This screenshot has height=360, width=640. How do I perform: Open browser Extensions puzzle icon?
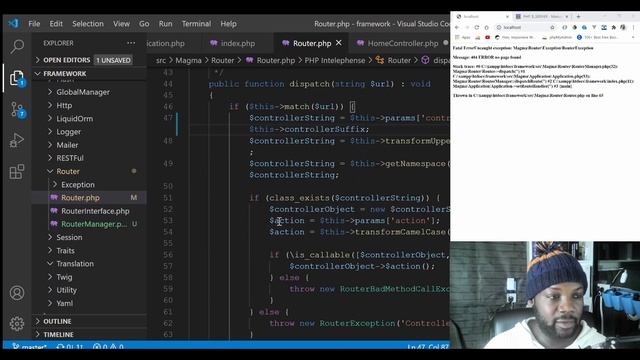click(613, 27)
